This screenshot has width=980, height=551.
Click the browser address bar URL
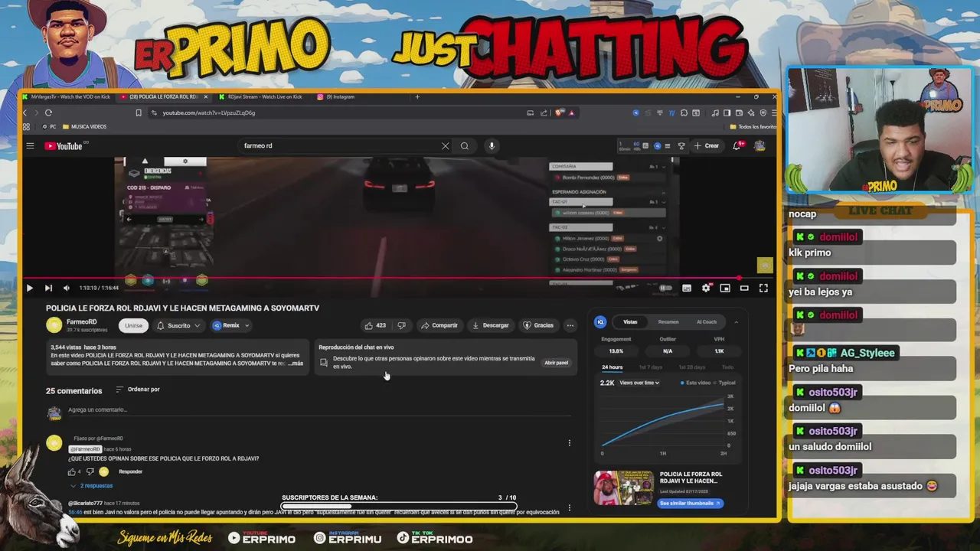(x=209, y=112)
